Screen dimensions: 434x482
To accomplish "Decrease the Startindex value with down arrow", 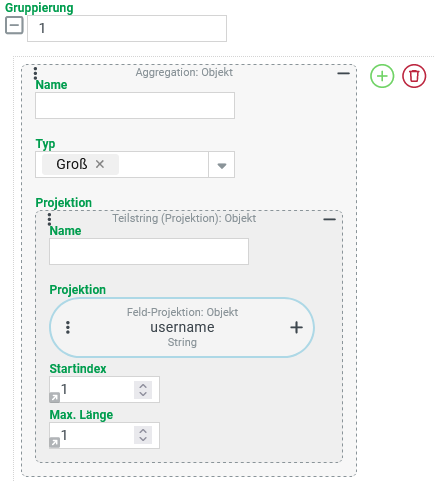I will point(143,394).
